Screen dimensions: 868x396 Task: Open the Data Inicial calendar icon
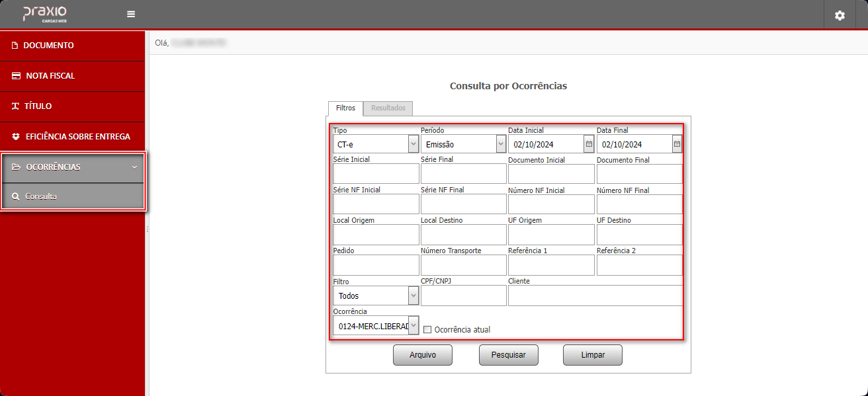pos(589,143)
